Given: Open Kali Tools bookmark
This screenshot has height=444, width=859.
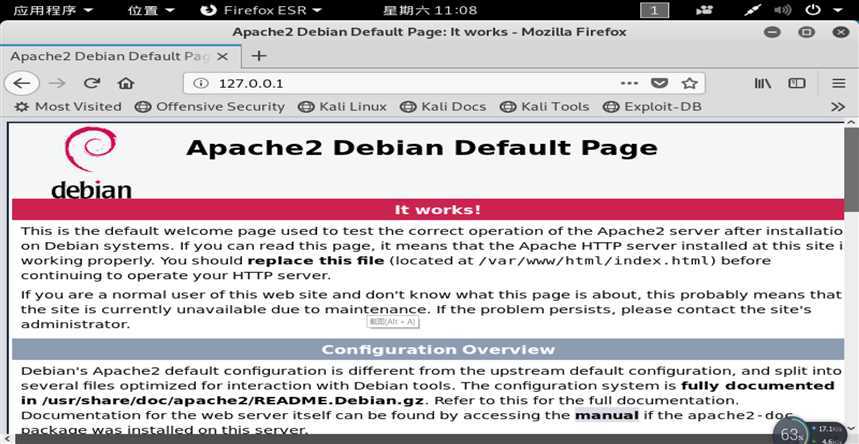Looking at the screenshot, I should point(545,106).
